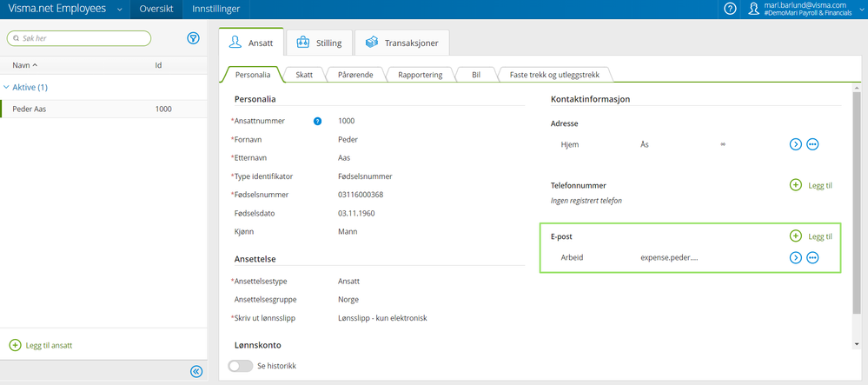Select the Personalia sub-tab
This screenshot has width=868, height=385.
(x=253, y=75)
